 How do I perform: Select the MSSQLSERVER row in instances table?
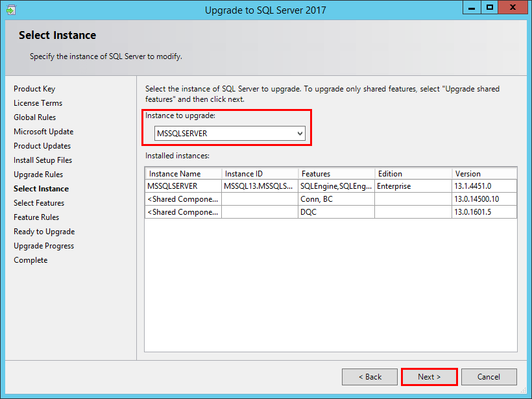point(331,186)
